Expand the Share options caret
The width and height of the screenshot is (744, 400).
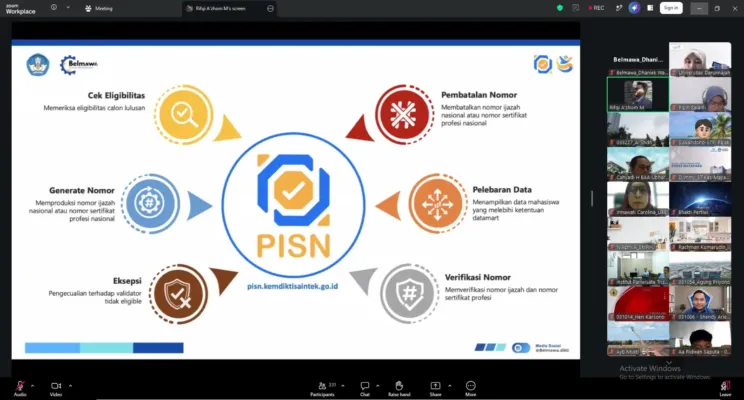(449, 386)
